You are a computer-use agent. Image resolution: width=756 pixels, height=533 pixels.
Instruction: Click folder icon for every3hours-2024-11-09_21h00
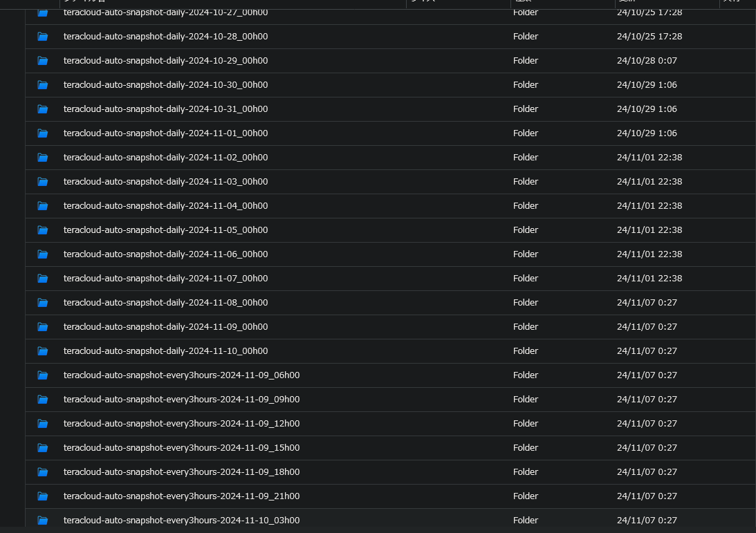tap(42, 496)
